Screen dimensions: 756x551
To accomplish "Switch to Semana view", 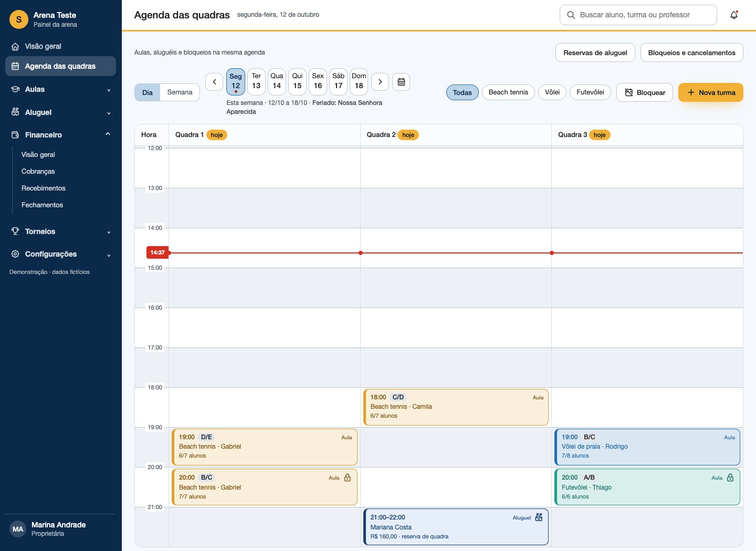I will click(x=180, y=92).
